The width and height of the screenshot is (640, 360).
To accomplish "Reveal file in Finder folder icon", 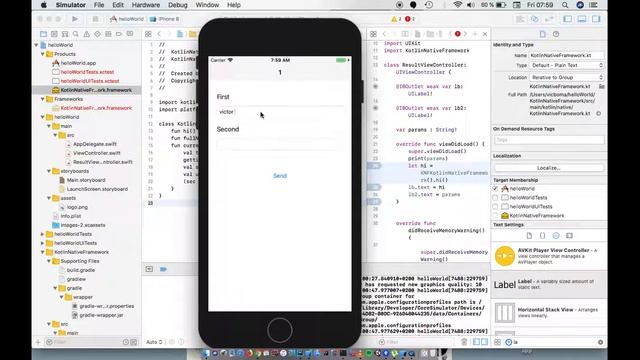I will (602, 87).
